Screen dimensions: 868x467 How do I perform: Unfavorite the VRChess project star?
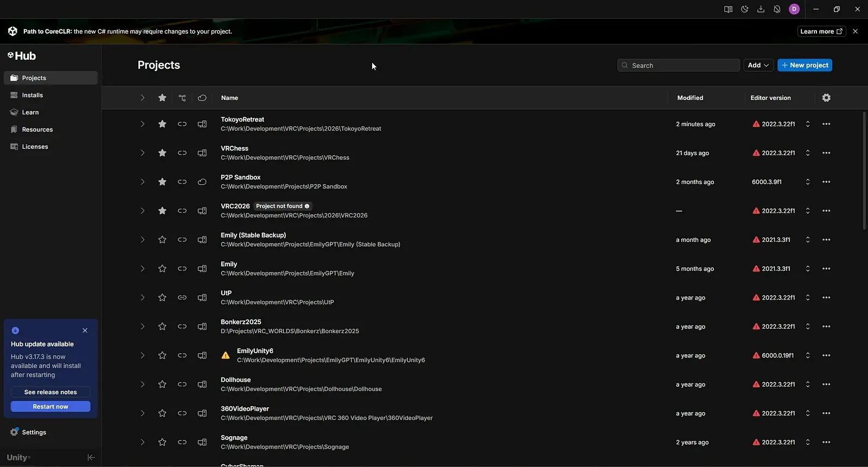click(x=162, y=153)
